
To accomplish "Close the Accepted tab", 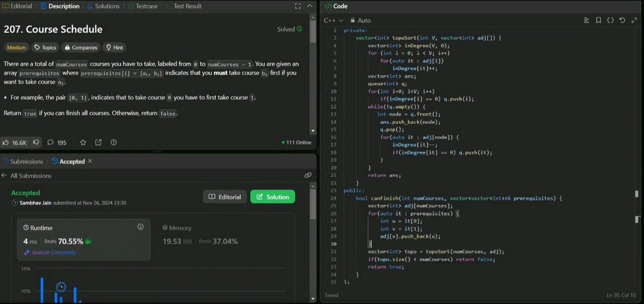I will [90, 161].
